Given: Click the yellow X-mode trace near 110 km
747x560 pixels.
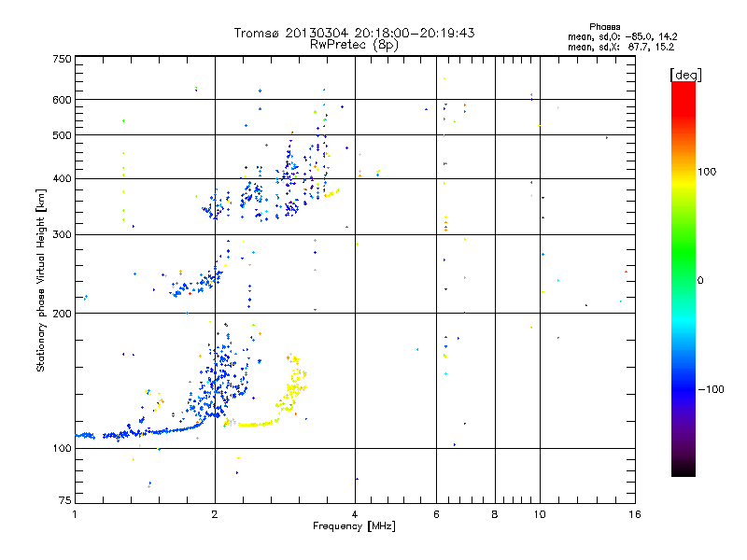Looking at the screenshot, I should coord(252,424).
